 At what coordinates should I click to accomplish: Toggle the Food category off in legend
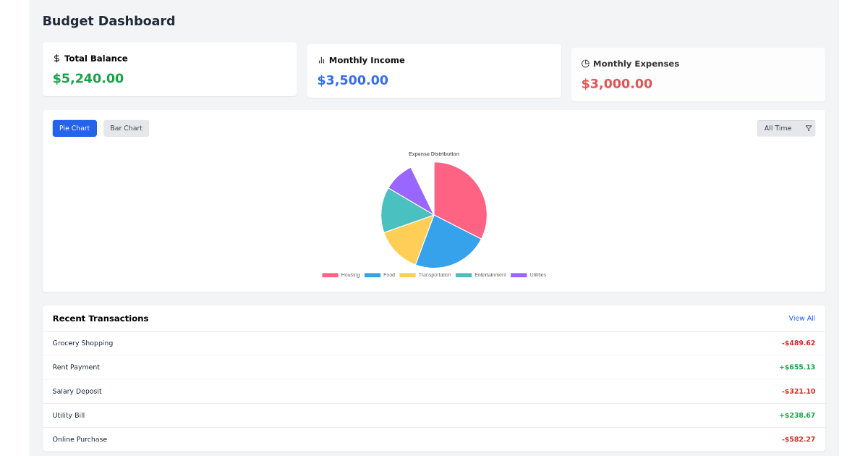[x=380, y=274]
